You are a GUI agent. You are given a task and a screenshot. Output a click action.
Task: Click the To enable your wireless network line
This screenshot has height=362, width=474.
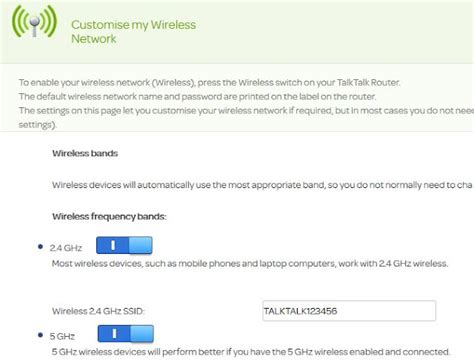coord(210,82)
